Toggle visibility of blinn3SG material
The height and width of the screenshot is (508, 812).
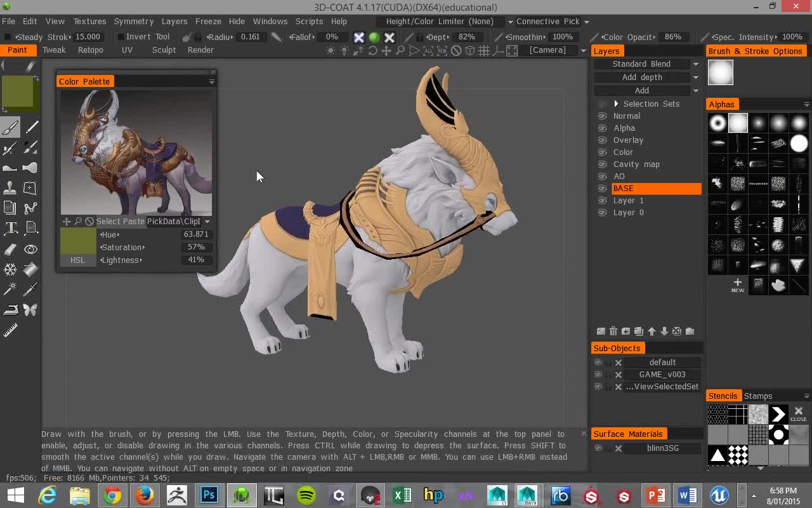(598, 448)
